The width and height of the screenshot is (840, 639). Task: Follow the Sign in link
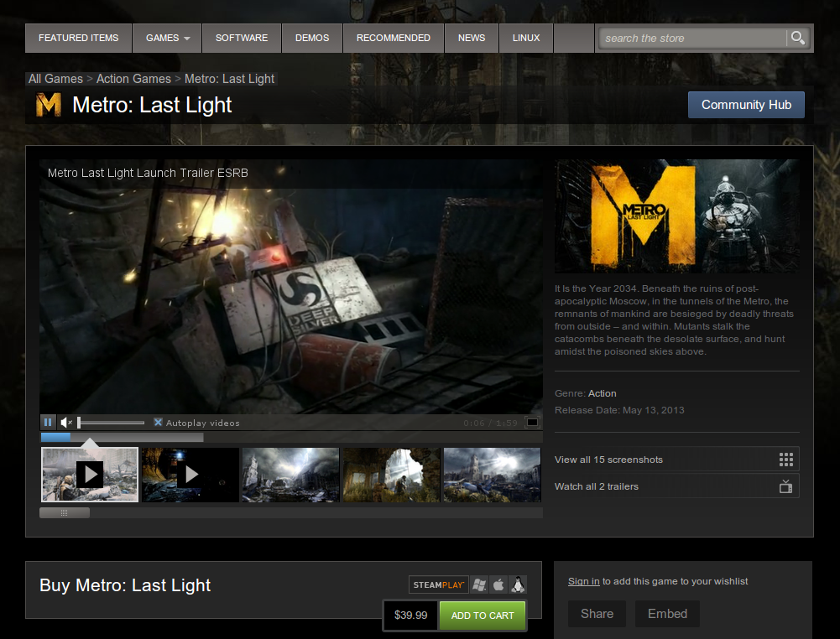pos(583,581)
